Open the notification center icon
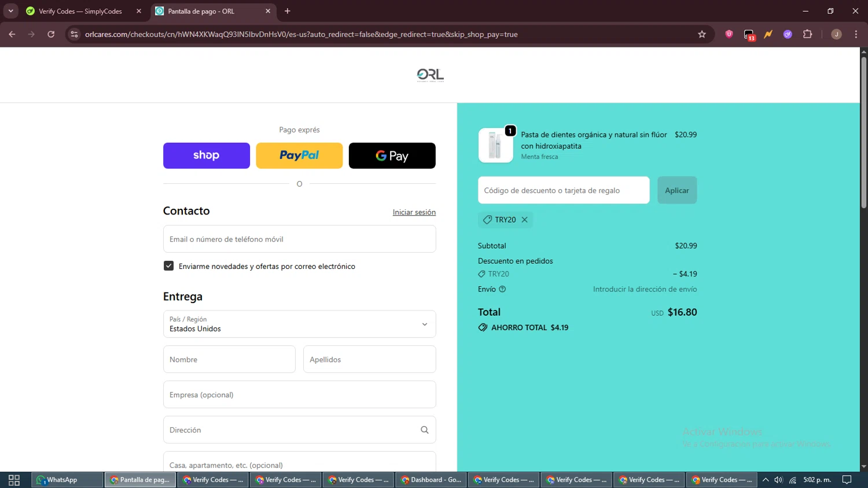 [x=847, y=480]
